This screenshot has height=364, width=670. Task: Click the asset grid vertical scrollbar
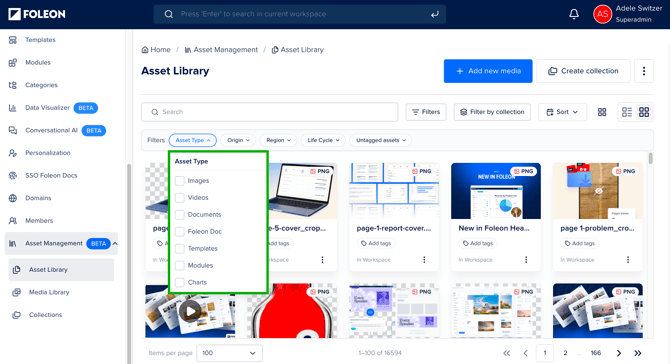(x=650, y=159)
